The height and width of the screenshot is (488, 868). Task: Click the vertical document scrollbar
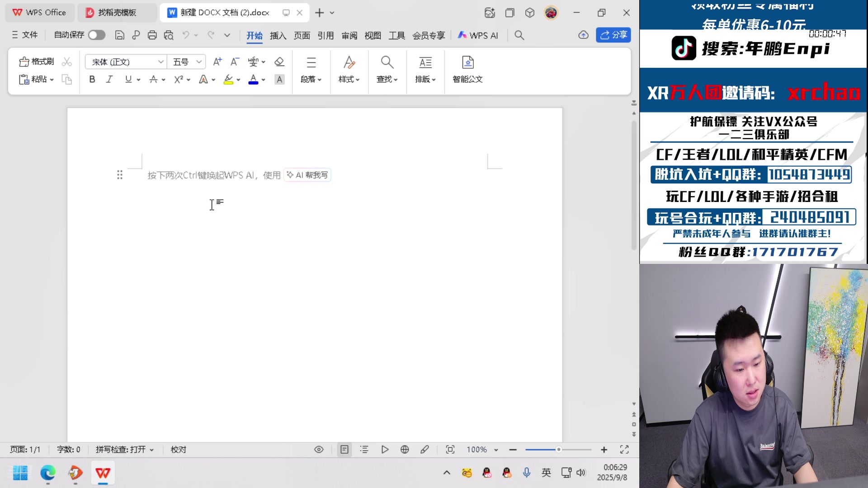tap(634, 185)
